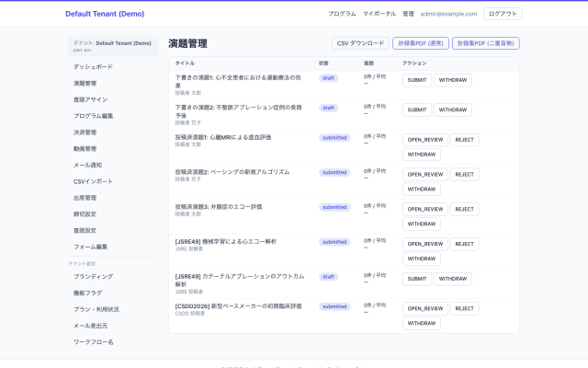
Task: Open 決済管理 in the sidebar
Action: (113, 132)
